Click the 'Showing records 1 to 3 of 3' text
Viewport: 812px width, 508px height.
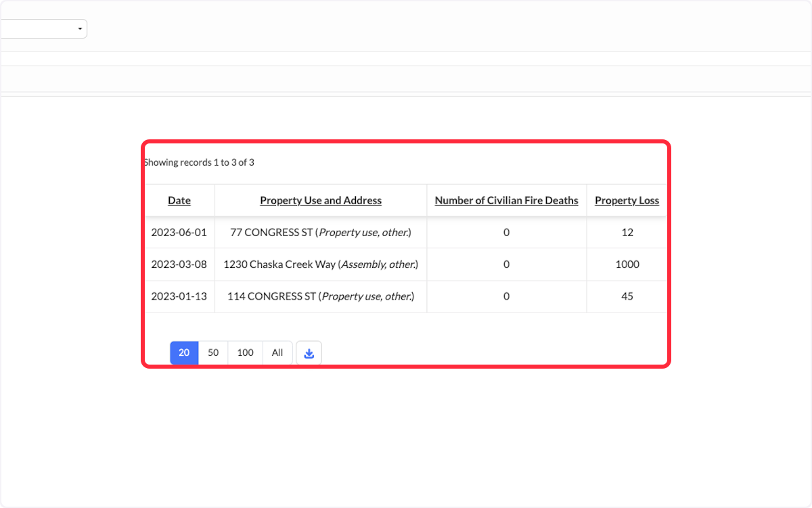click(x=199, y=162)
